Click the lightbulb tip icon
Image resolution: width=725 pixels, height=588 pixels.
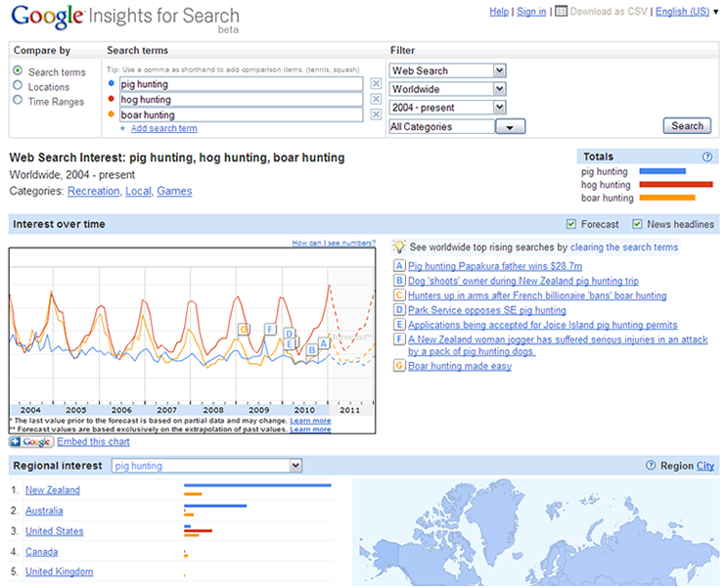coord(399,247)
